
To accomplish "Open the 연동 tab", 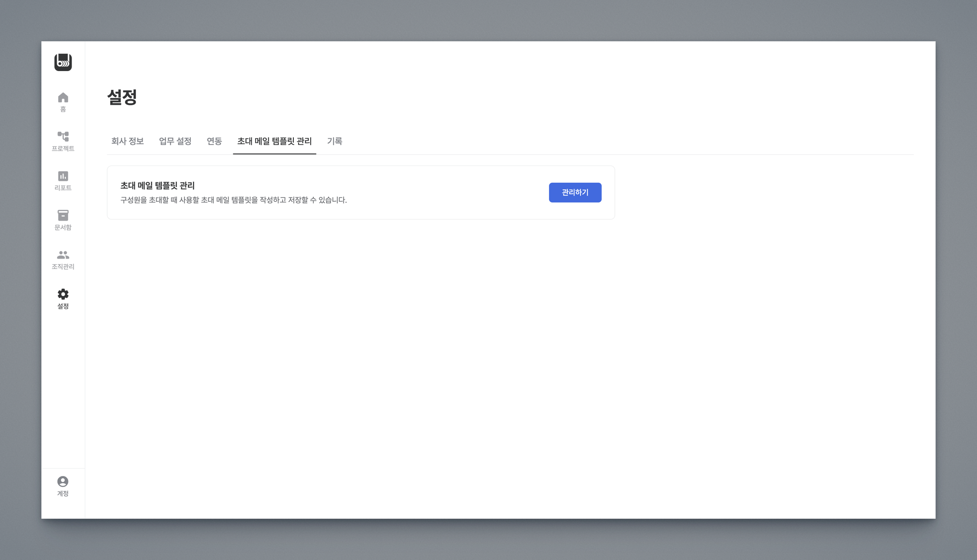I will click(x=214, y=141).
